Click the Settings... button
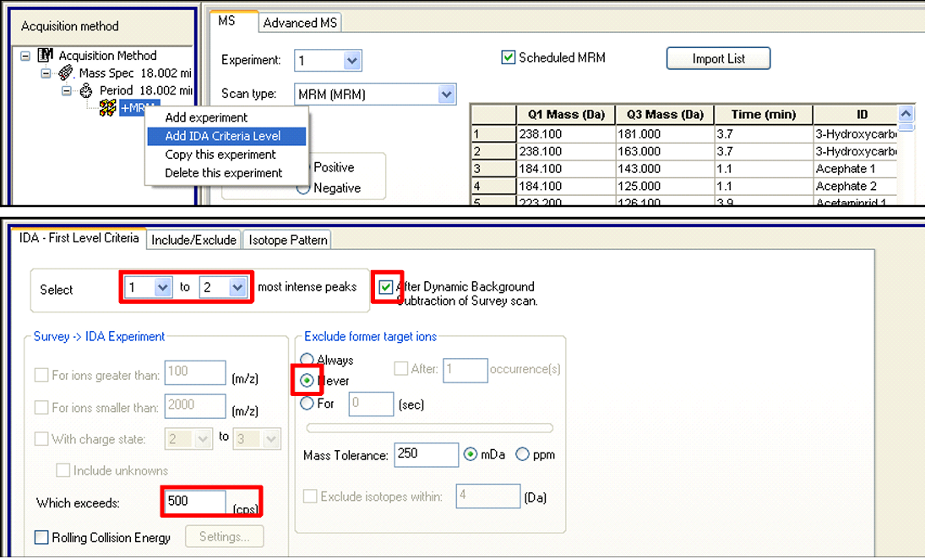 pyautogui.click(x=224, y=537)
